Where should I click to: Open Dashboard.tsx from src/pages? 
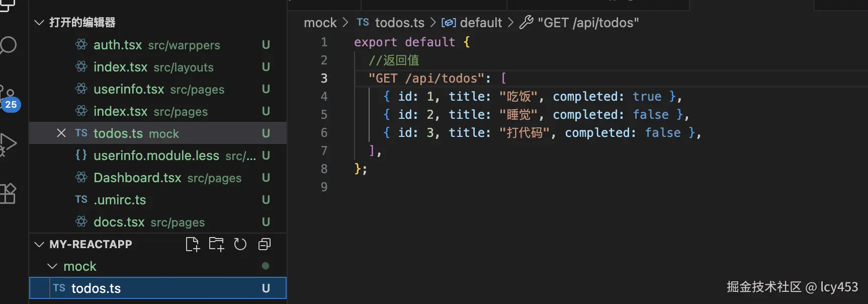158,178
